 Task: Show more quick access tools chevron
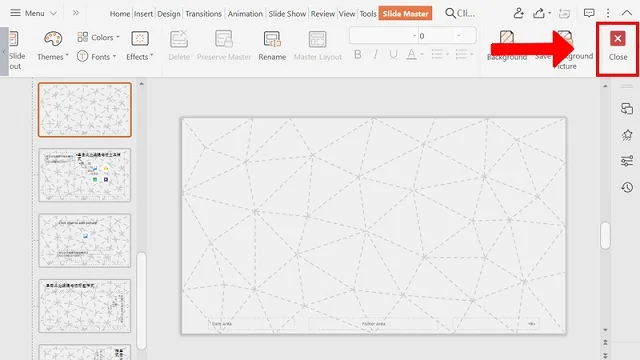[76, 13]
